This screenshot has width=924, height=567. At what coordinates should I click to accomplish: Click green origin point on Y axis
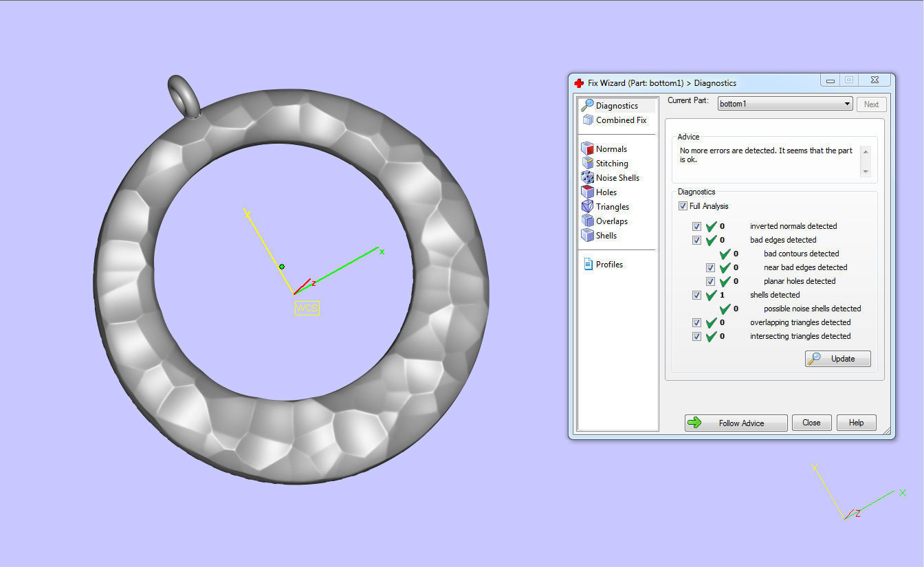point(282,266)
